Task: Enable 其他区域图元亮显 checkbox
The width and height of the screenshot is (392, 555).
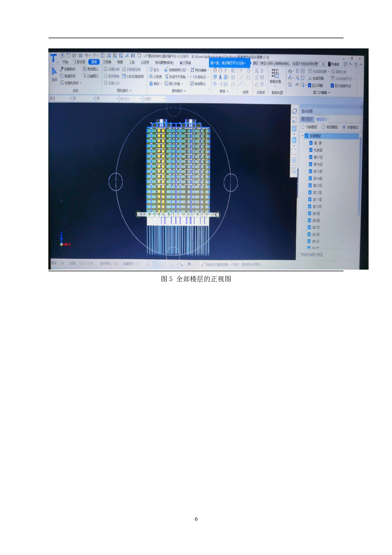Action: point(299,254)
